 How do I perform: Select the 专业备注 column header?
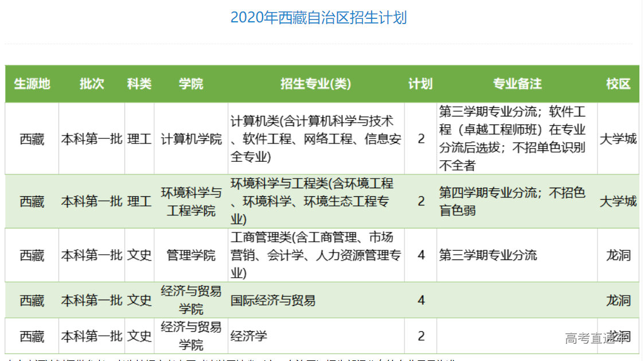coord(517,84)
